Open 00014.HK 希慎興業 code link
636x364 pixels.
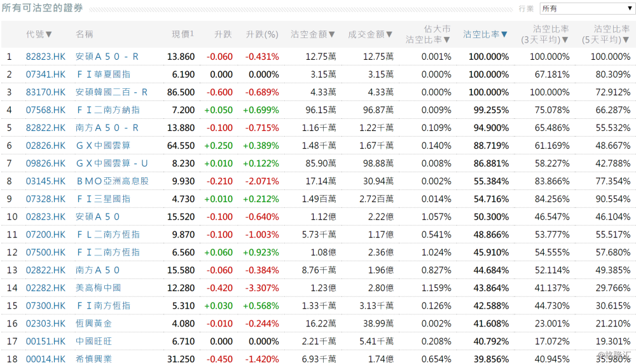[x=45, y=359]
